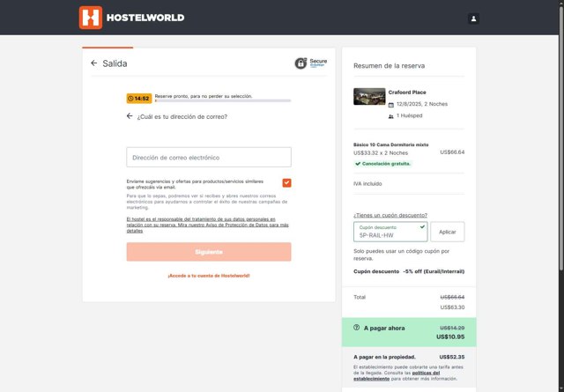Click the Siguiente button
Viewport: 564px width, 392px height.
point(209,252)
